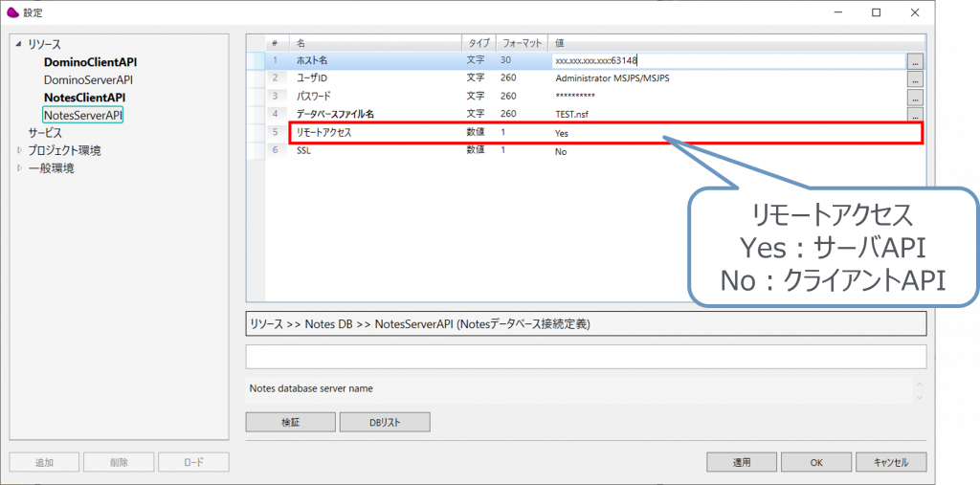Collapse the リソース tree node
The width and height of the screenshot is (980, 485).
[x=19, y=44]
